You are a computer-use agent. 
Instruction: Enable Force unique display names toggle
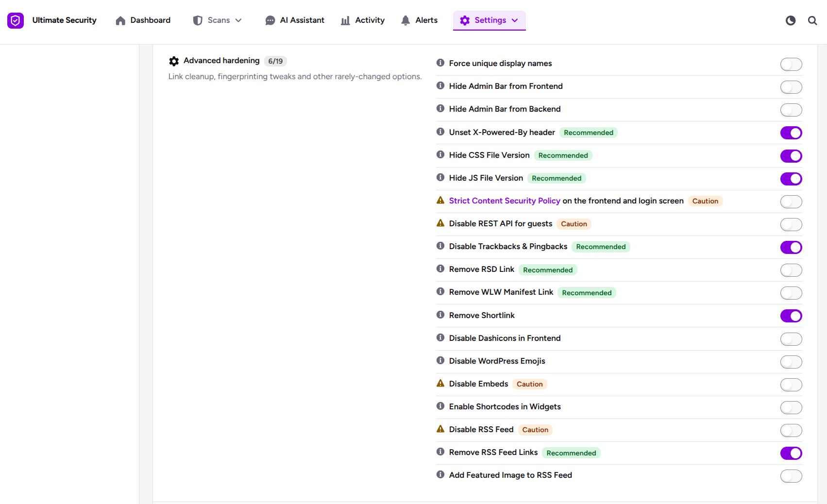click(791, 64)
